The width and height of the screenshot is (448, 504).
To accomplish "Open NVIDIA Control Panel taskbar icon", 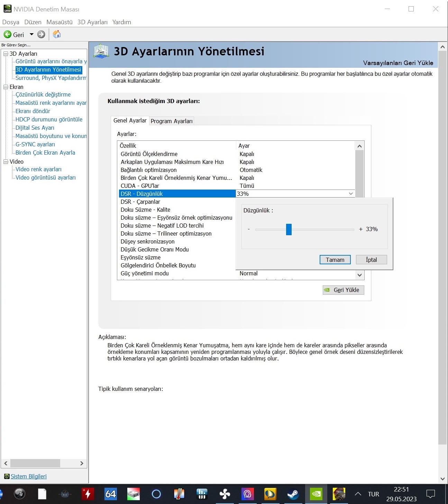I will point(316,494).
